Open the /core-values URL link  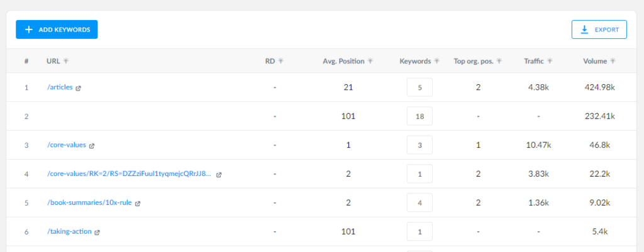[x=67, y=145]
